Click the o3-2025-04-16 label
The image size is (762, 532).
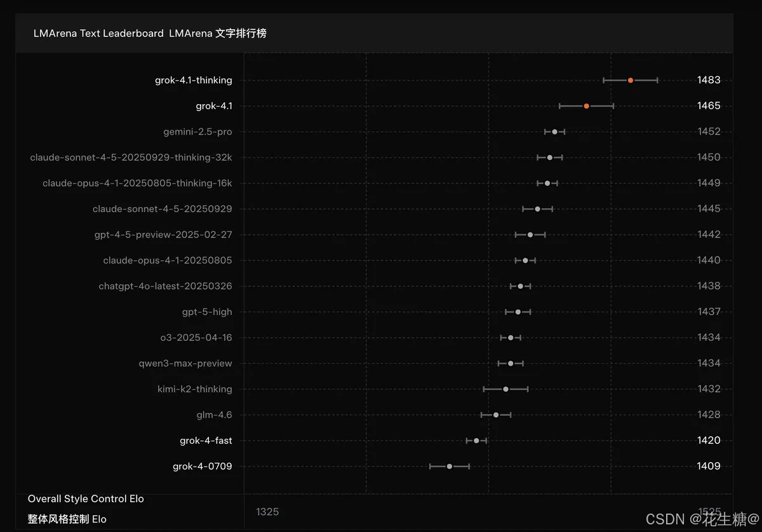point(196,338)
